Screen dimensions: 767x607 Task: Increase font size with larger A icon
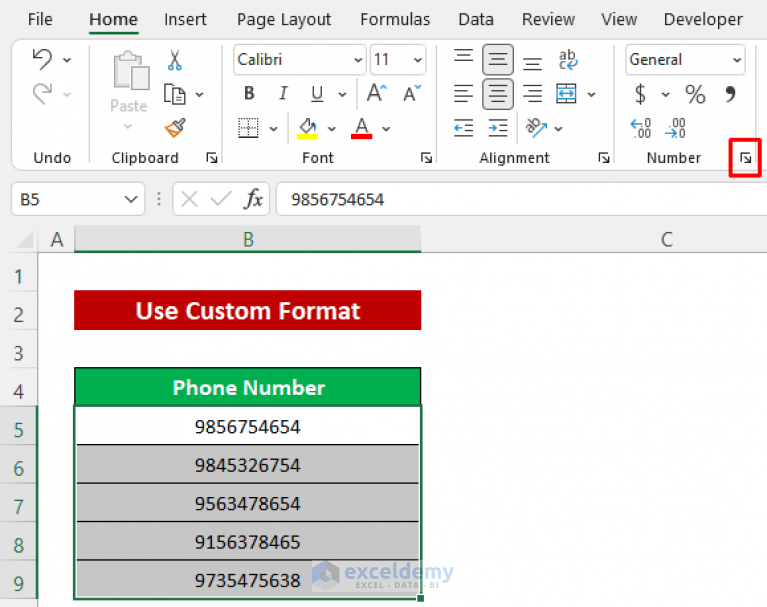click(377, 93)
